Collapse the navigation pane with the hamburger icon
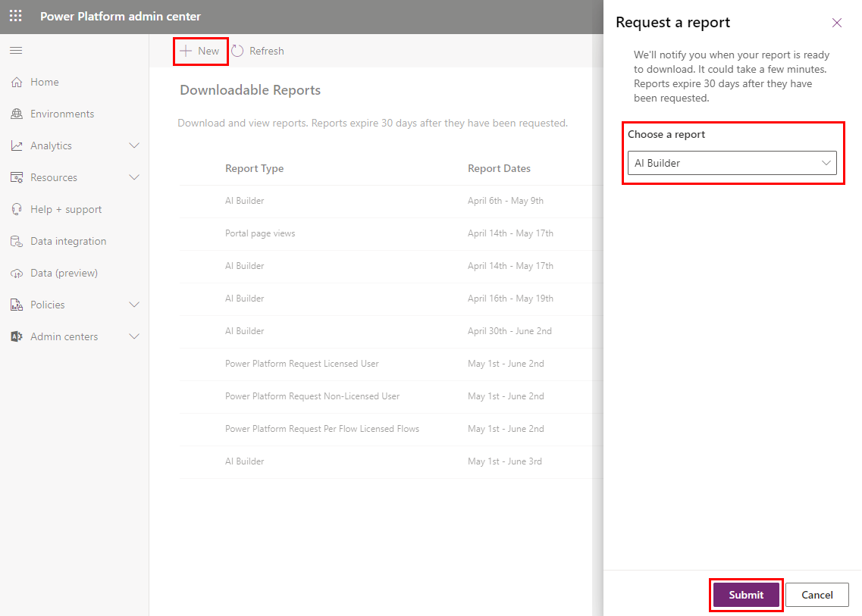 pos(15,51)
